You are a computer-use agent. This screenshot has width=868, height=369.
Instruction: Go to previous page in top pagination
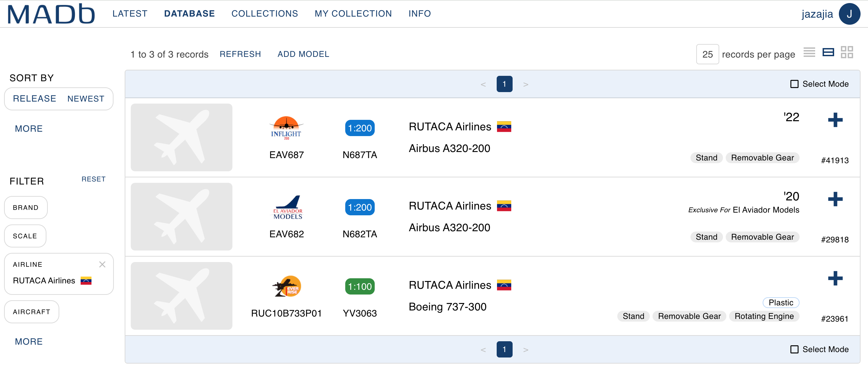tap(483, 84)
